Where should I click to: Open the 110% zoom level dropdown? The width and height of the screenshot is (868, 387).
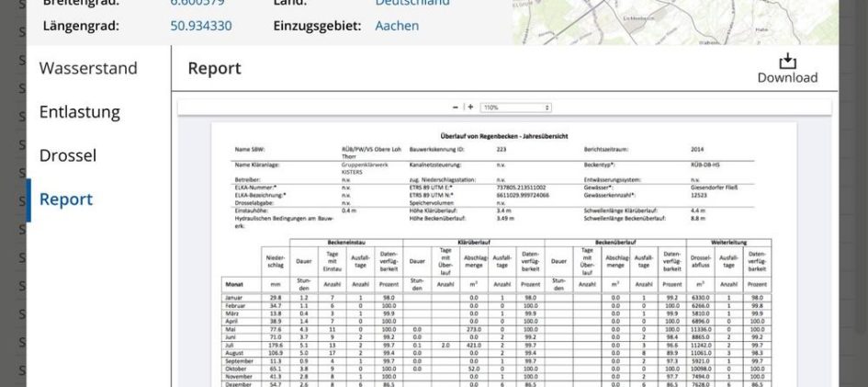click(x=514, y=108)
